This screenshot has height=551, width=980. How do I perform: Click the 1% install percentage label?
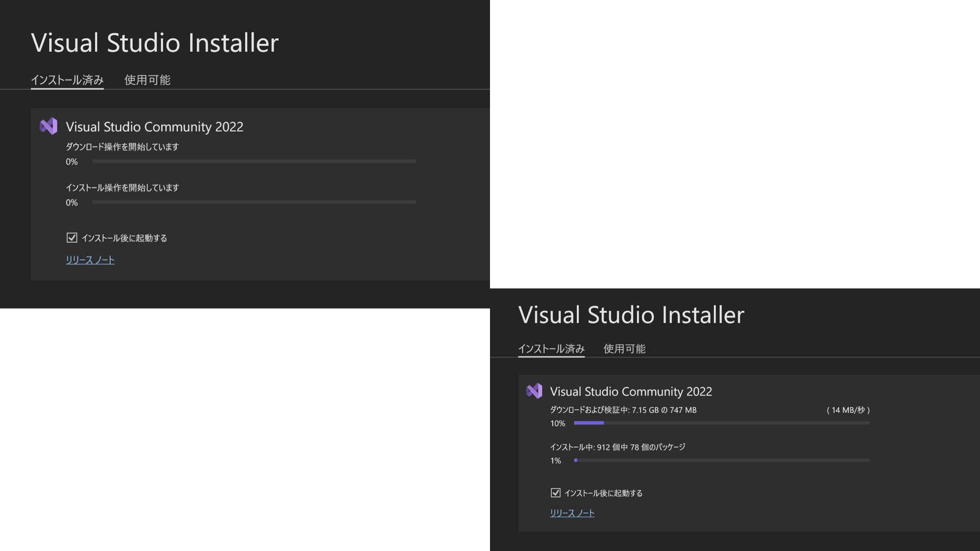tap(556, 461)
